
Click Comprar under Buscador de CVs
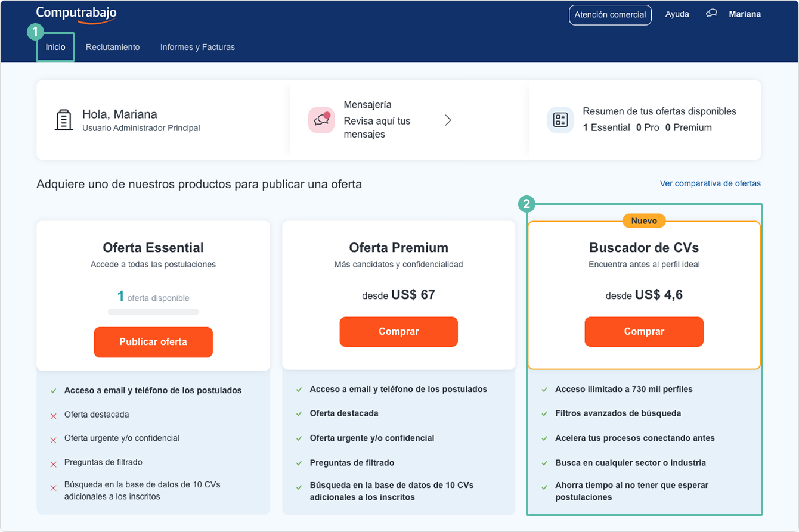(x=644, y=332)
